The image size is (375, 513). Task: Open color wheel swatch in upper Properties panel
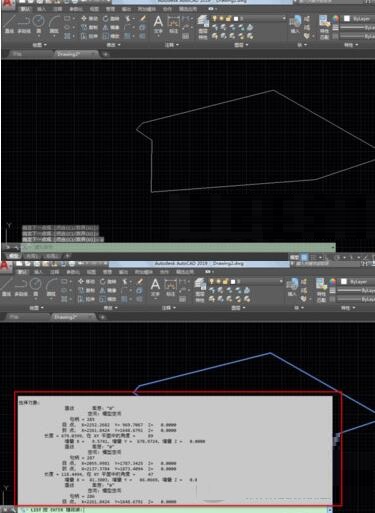335,19
